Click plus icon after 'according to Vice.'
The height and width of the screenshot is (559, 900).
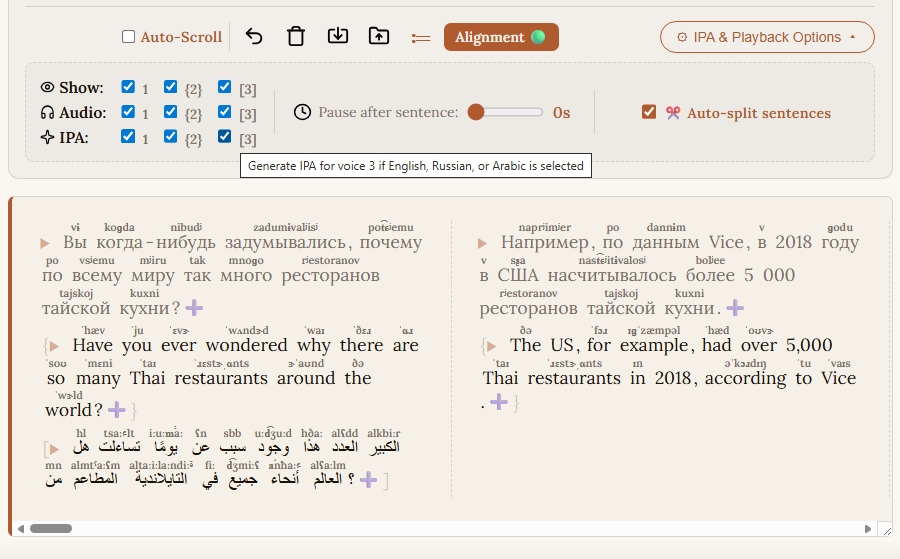coord(499,402)
